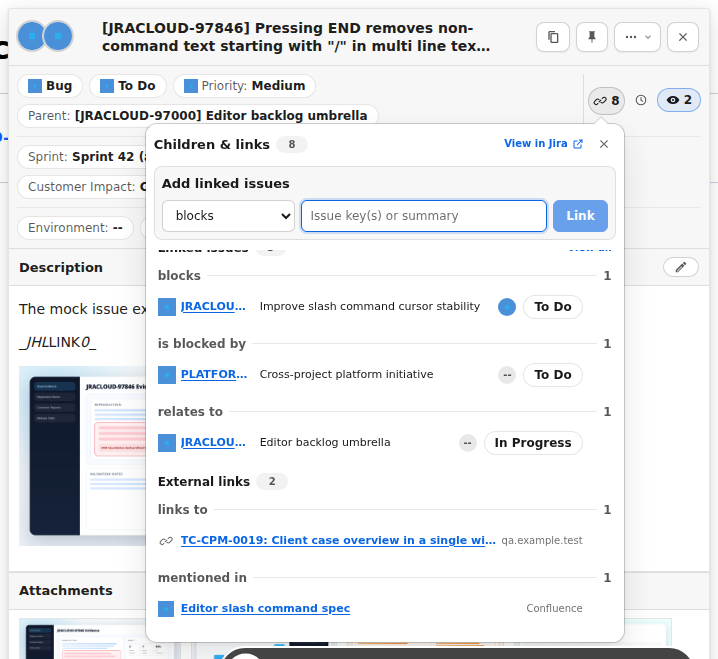This screenshot has width=718, height=659.
Task: Click the Confluence source label
Action: 554,608
